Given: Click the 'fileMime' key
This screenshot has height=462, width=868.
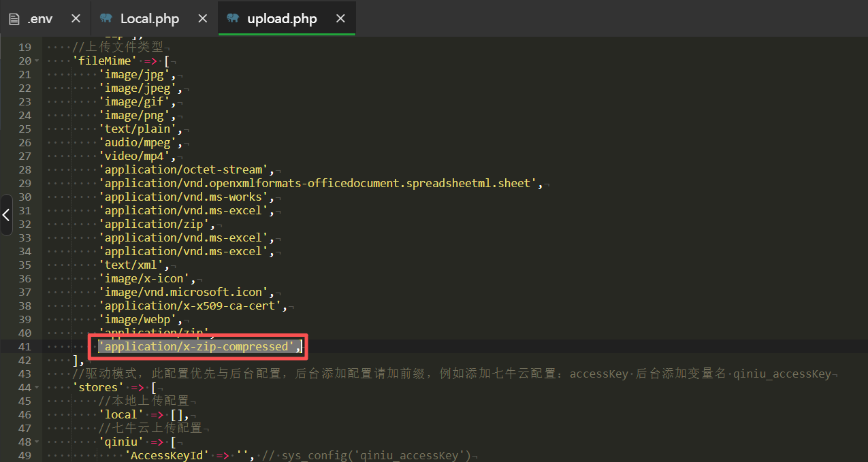Looking at the screenshot, I should coord(104,61).
